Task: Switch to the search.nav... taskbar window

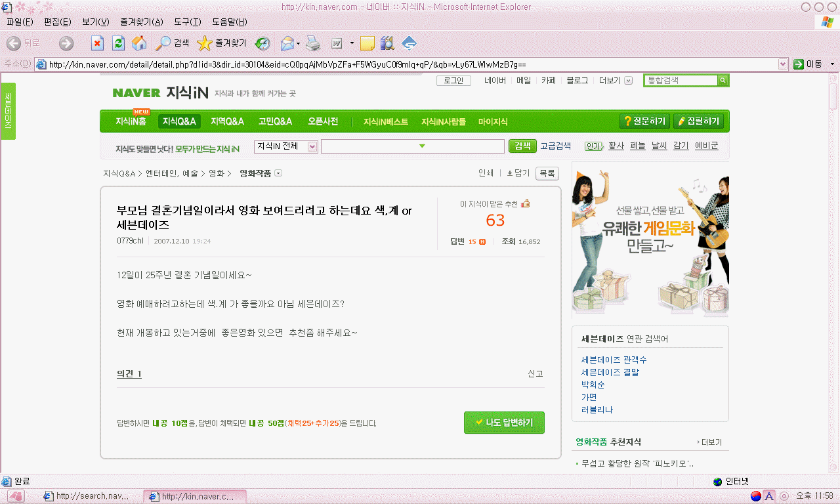Action: click(91, 496)
